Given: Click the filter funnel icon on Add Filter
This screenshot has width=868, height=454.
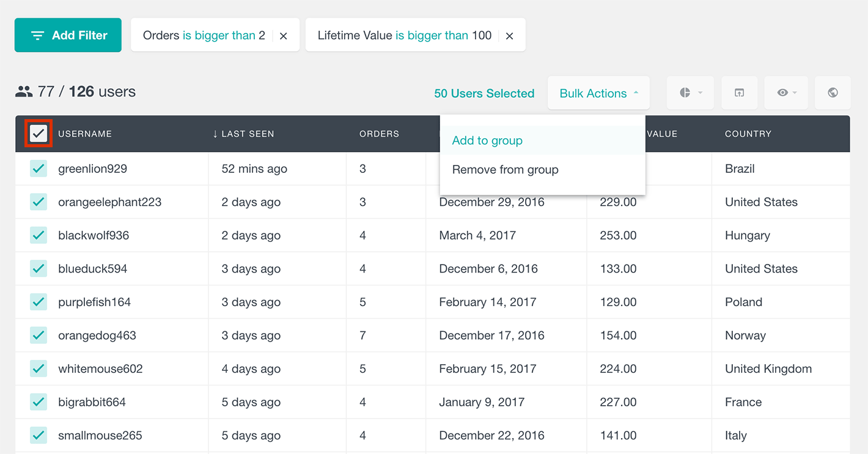Looking at the screenshot, I should click(39, 35).
